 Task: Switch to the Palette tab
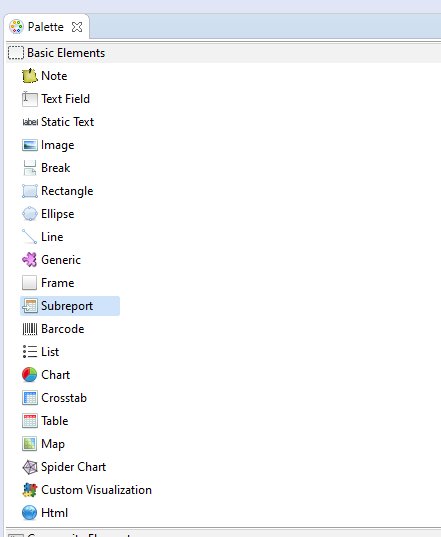[45, 27]
